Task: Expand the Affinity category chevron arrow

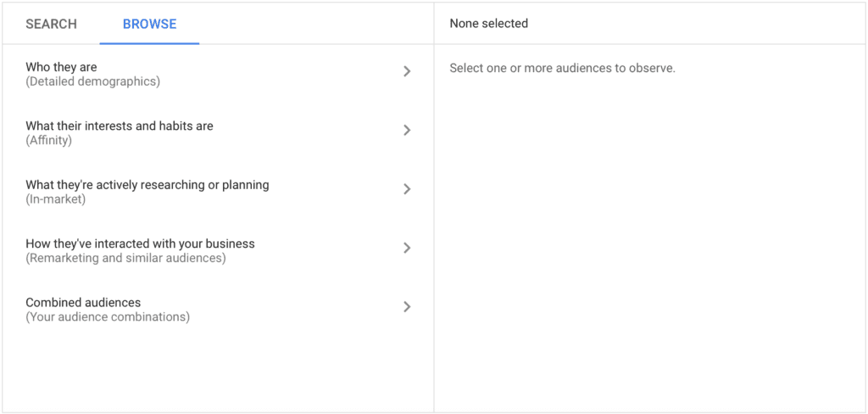Action: (407, 130)
